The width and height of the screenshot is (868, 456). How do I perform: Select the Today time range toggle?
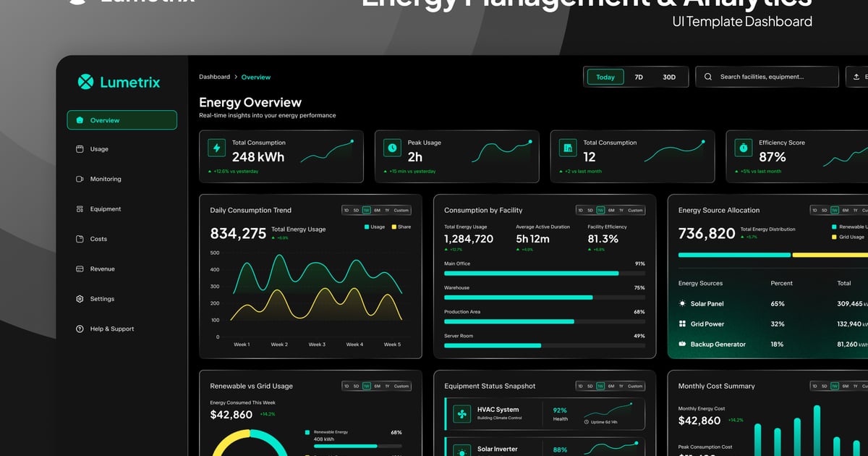[605, 77]
